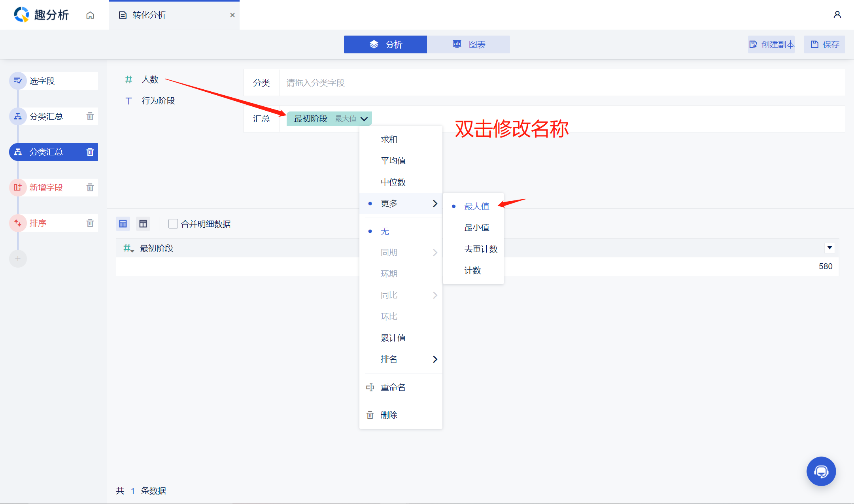This screenshot has width=854, height=504.
Task: Click the trash icon on 新增字段 step
Action: pos(90,187)
